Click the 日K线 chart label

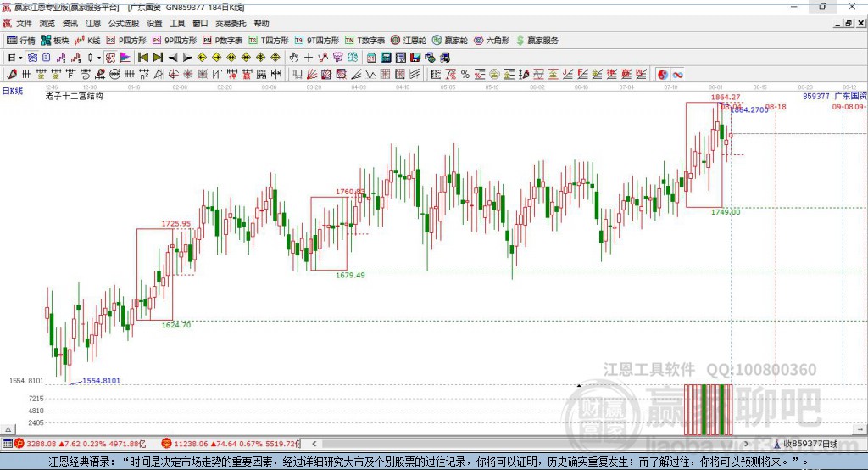(13, 91)
